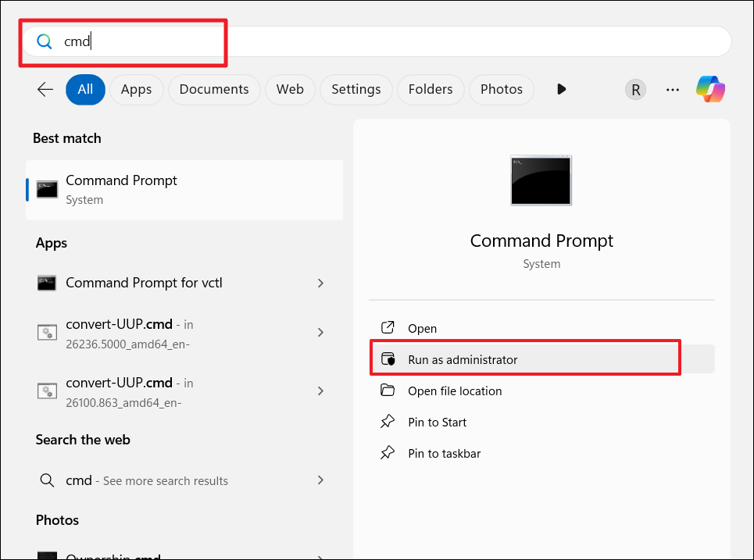Expand Command Prompt for vctl chevron

click(x=320, y=283)
